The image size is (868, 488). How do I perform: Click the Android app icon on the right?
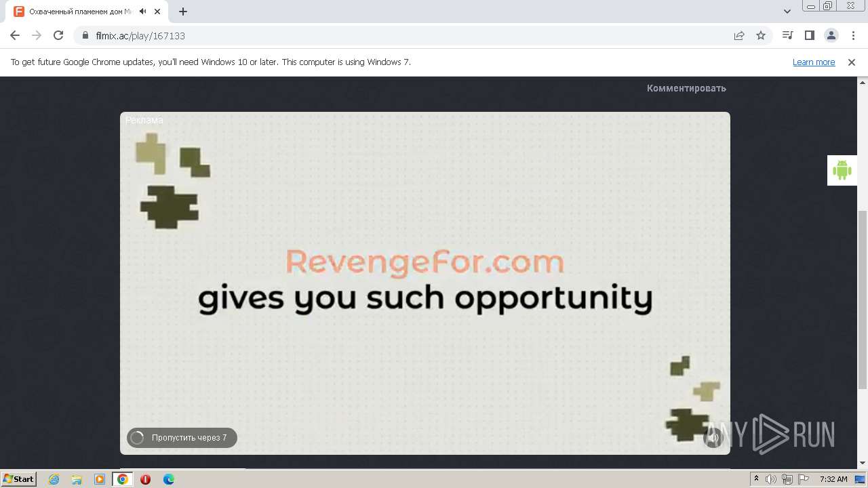pos(842,170)
